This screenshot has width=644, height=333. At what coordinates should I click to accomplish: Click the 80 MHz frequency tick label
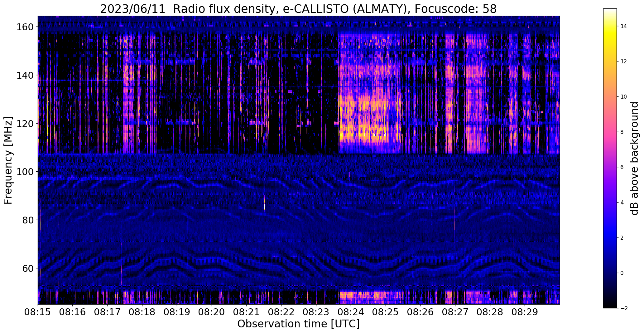pyautogui.click(x=27, y=220)
